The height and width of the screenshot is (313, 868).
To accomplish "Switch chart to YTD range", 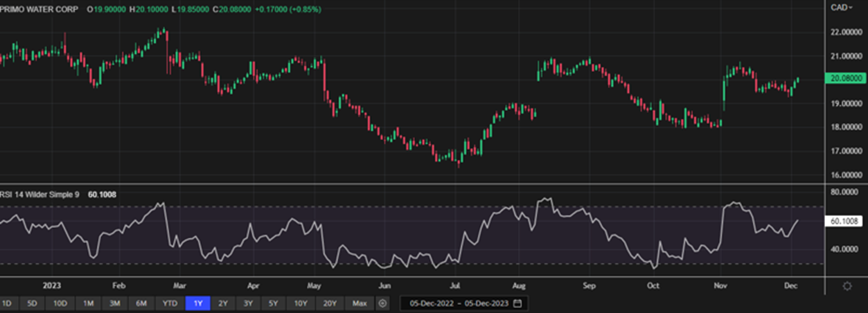I will 170,303.
